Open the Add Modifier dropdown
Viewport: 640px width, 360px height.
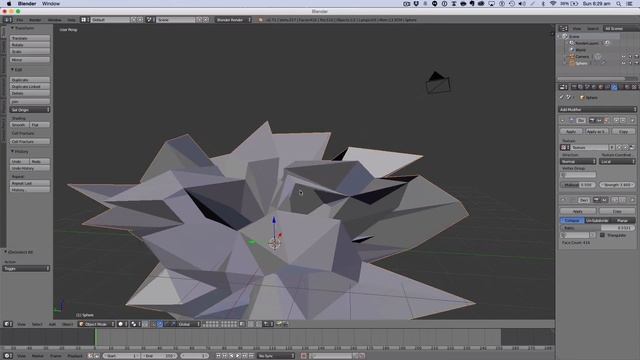pyautogui.click(x=598, y=109)
